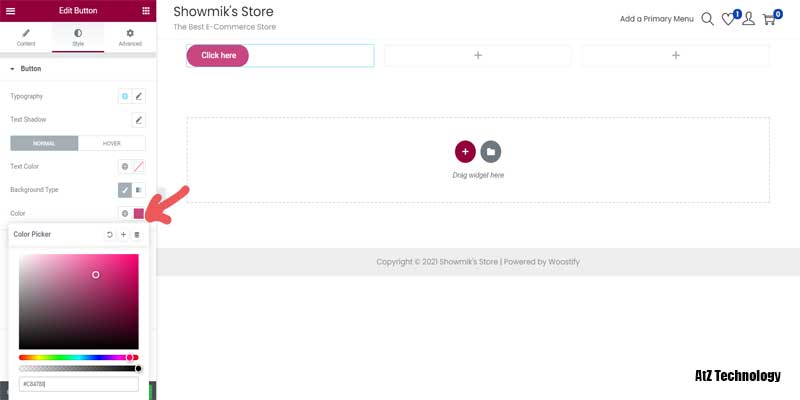Click 'Add a Primary Menu' link
Screen dimensions: 800x400
(656, 19)
